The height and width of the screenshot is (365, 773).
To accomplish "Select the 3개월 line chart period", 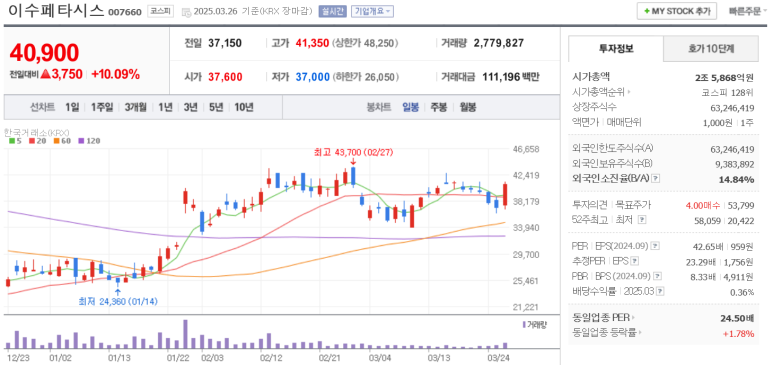I will coord(136,107).
